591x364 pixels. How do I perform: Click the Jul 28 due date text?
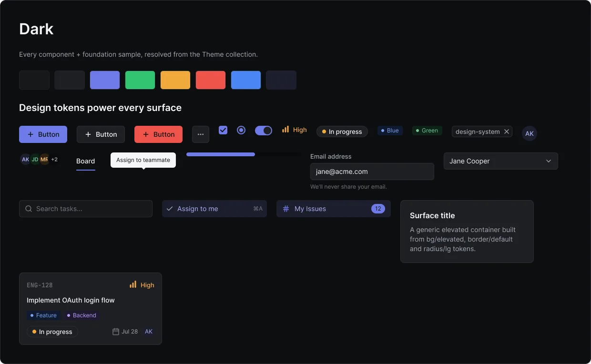click(130, 332)
